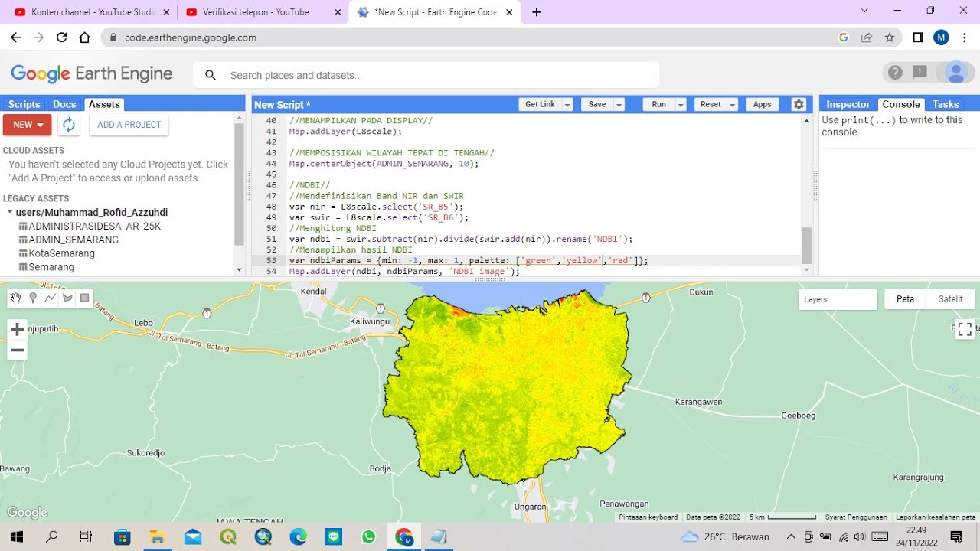
Task: Select the draw rectangle tool
Action: click(x=84, y=298)
